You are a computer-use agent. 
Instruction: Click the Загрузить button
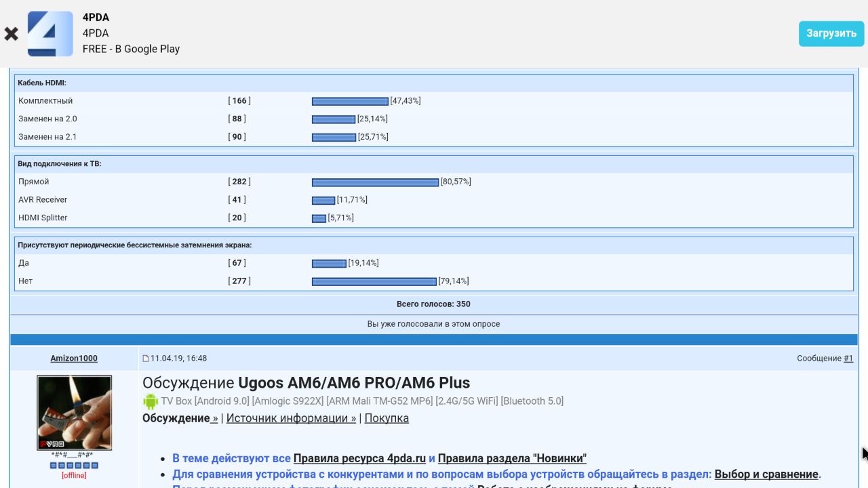[x=831, y=33]
